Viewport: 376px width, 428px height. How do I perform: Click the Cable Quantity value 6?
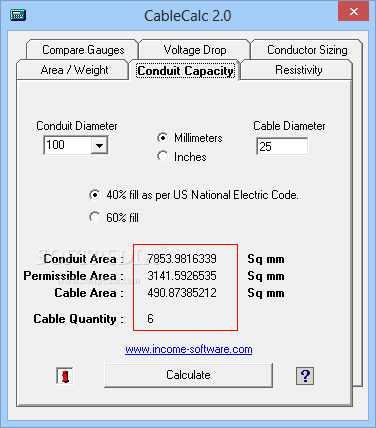pyautogui.click(x=150, y=319)
